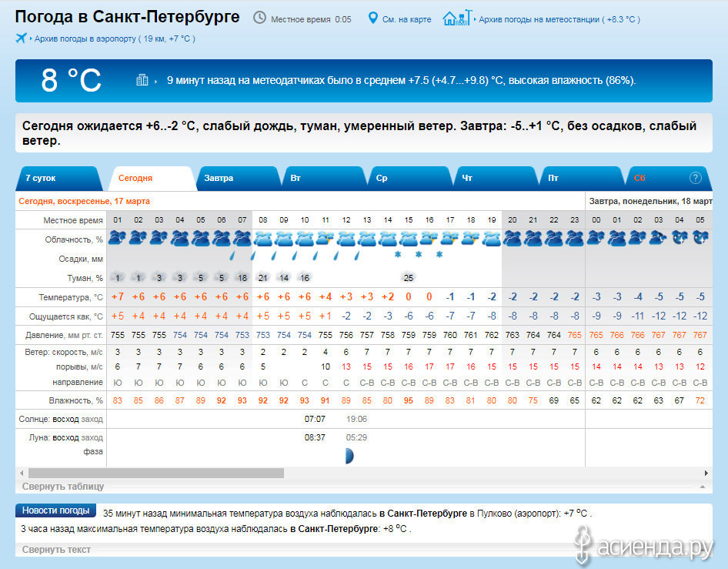Click the help question mark icon
728x569 pixels.
tap(695, 177)
